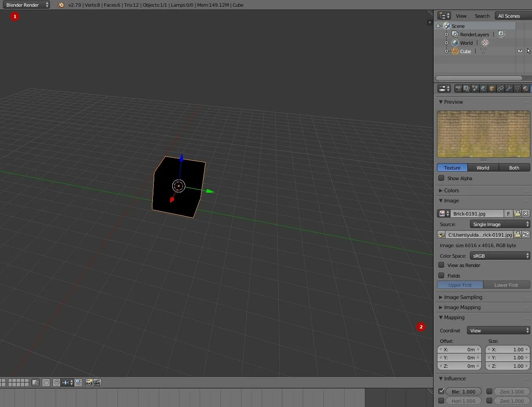Click the Properties editor type selector icon
This screenshot has height=407, width=532.
[x=444, y=89]
